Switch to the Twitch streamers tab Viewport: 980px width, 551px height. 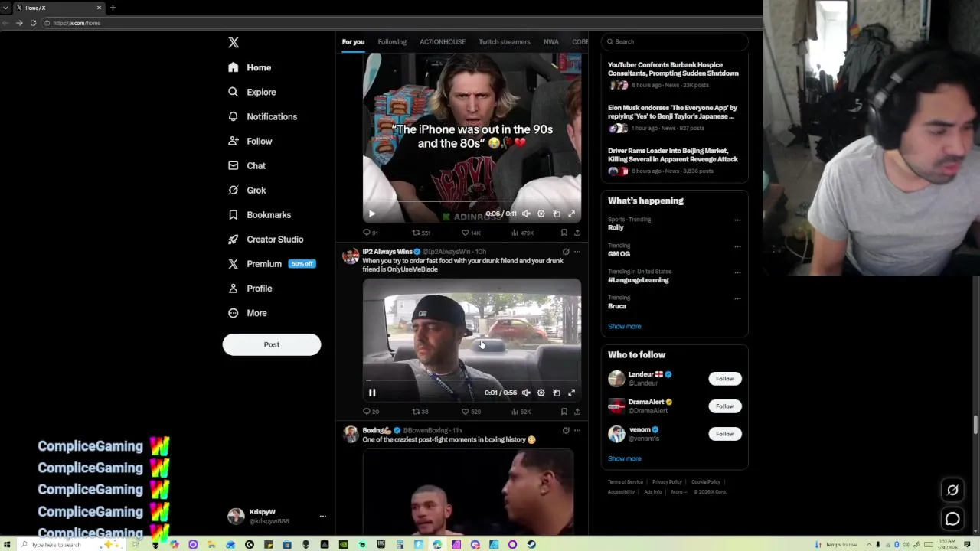(x=504, y=41)
